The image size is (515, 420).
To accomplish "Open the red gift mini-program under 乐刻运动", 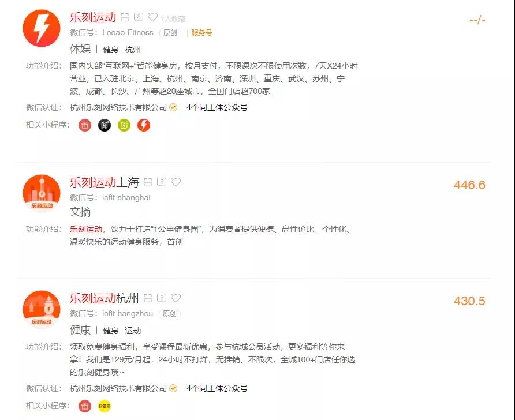I will tap(85, 125).
